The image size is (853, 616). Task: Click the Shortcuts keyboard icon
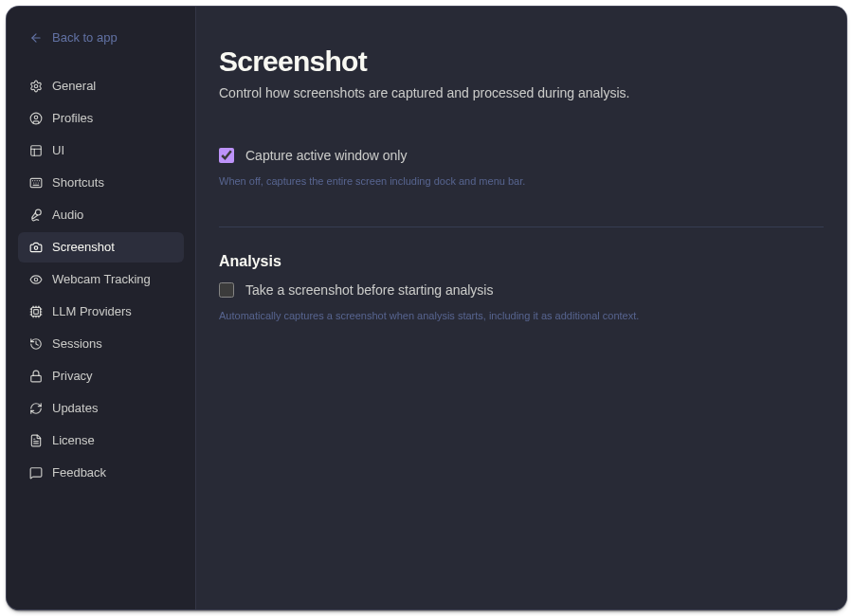tap(36, 183)
